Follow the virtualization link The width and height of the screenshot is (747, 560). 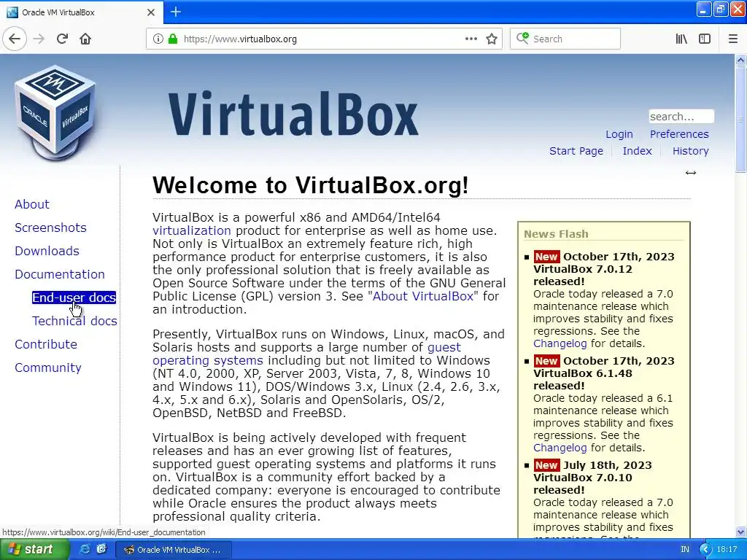pos(192,230)
